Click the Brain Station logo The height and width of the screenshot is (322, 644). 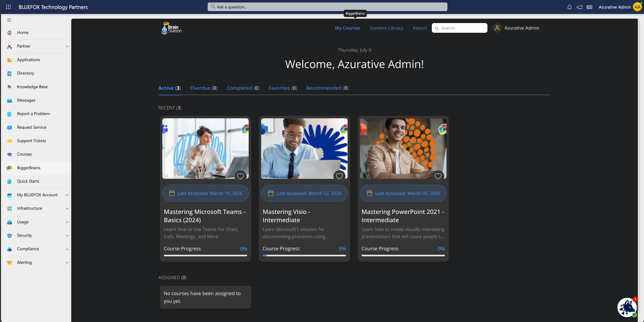pos(172,28)
